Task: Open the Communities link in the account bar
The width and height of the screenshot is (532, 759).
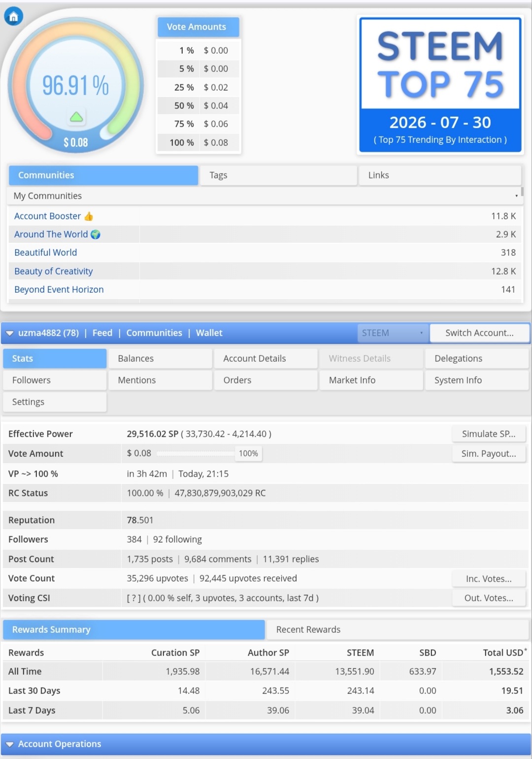Action: pos(154,333)
